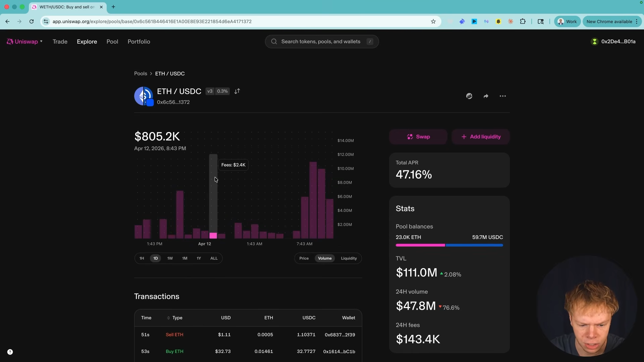
Task: Bookmark this page with the star icon
Action: click(x=433, y=21)
